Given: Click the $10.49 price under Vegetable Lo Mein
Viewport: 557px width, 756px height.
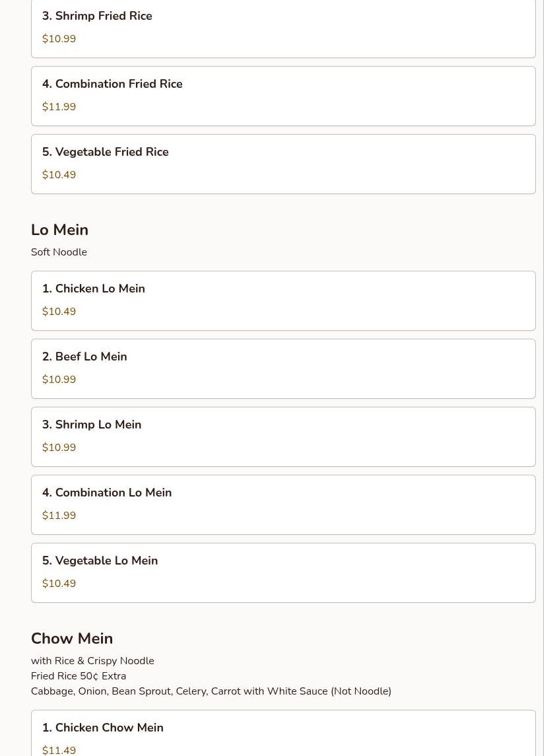Looking at the screenshot, I should tap(59, 584).
